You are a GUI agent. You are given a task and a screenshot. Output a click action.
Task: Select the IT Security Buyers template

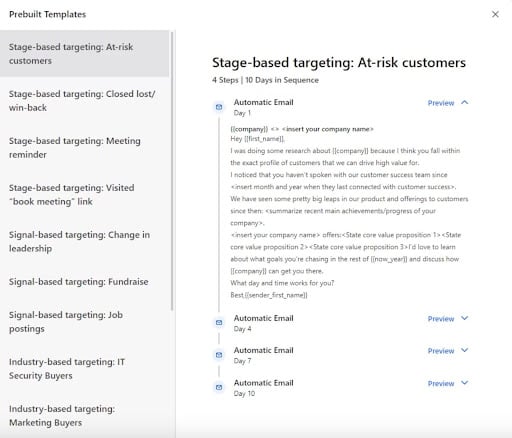[x=85, y=369]
